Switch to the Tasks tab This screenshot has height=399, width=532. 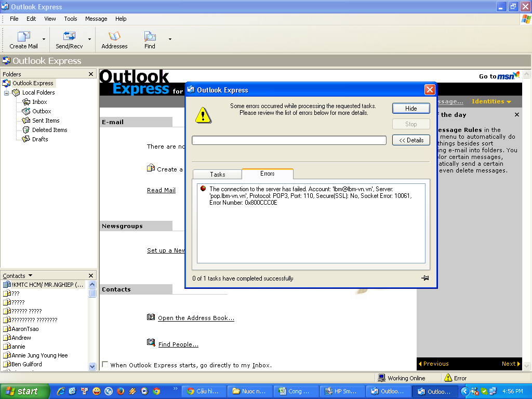tap(218, 175)
